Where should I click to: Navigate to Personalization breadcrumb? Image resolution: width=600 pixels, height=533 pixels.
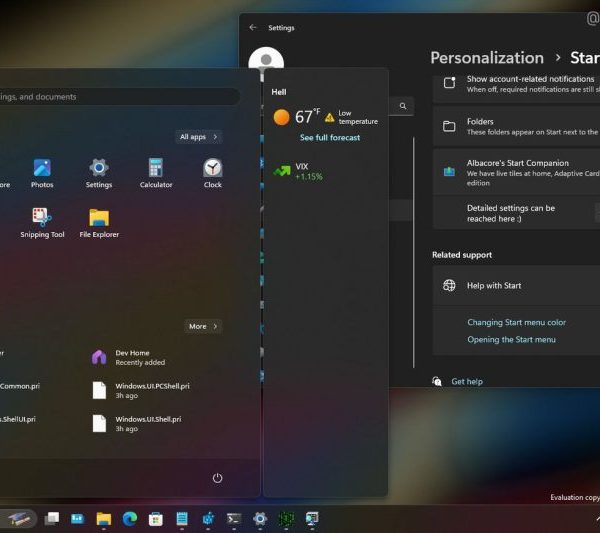[487, 58]
